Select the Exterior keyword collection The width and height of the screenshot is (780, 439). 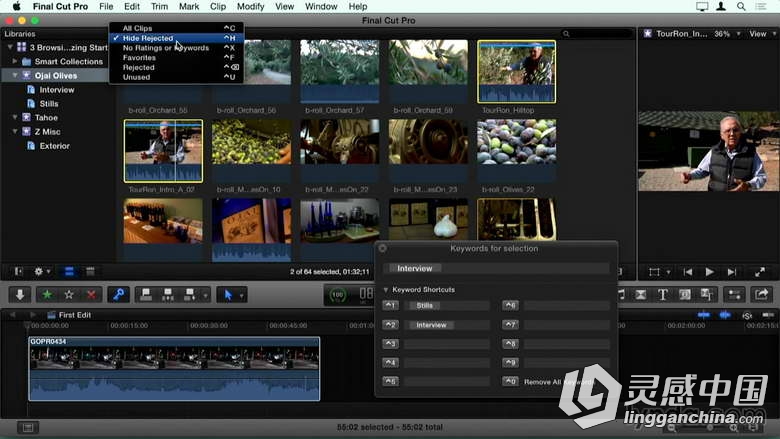(x=54, y=146)
